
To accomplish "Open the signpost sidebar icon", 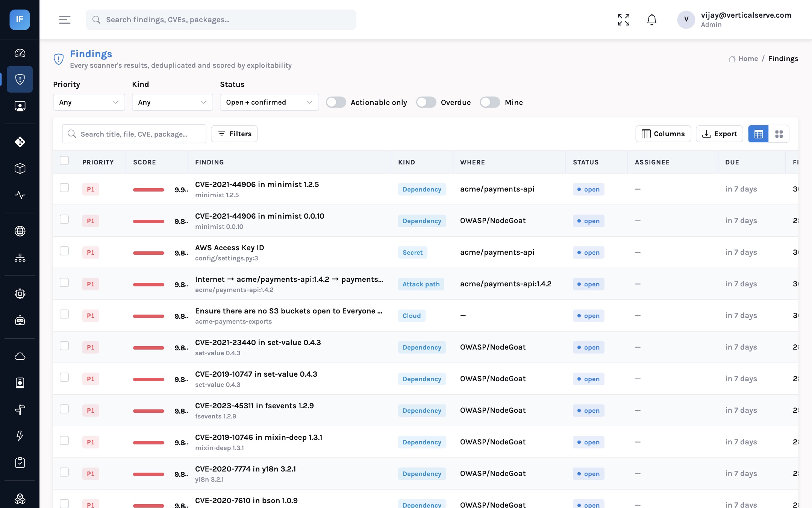I will [20, 409].
